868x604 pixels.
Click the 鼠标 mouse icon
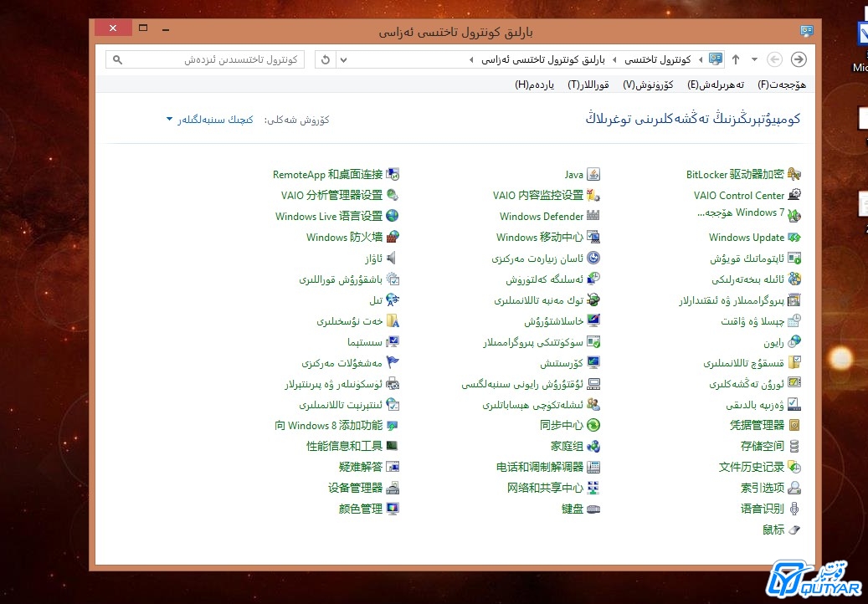coord(794,530)
